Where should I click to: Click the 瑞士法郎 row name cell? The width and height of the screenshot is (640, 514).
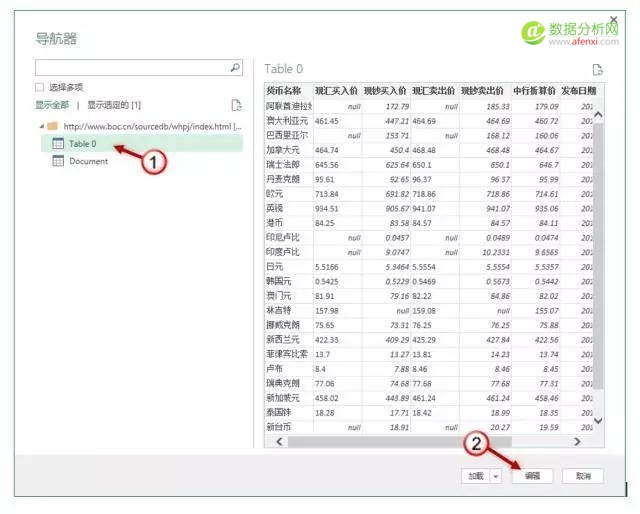pyautogui.click(x=288, y=165)
